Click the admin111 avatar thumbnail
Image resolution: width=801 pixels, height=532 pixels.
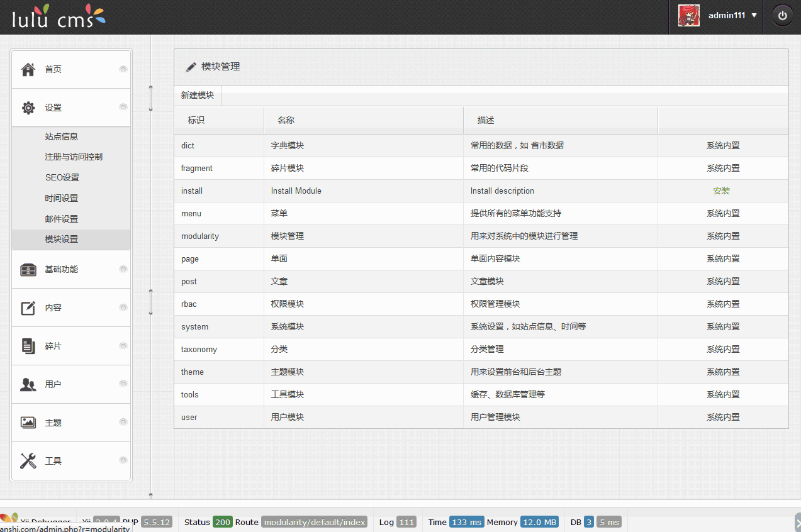(x=689, y=16)
